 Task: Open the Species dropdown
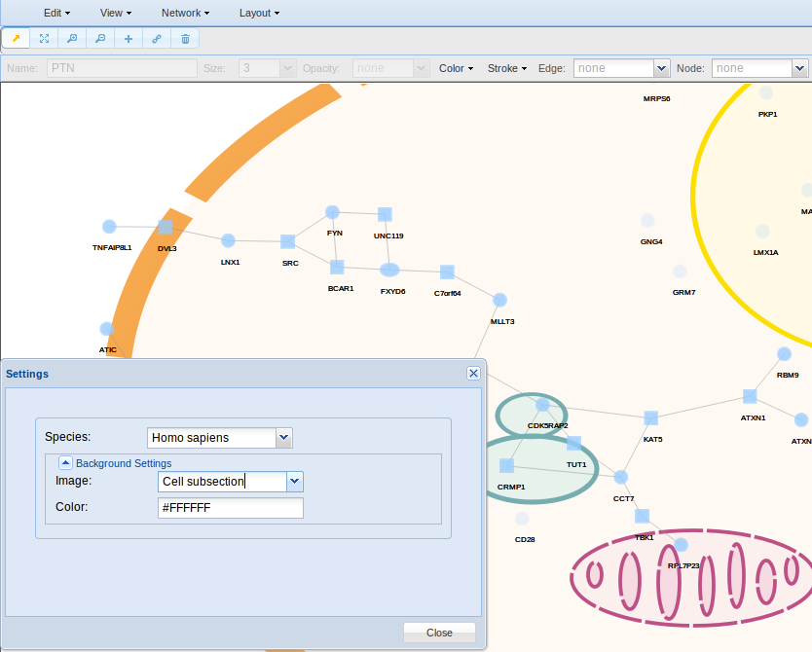(x=284, y=438)
